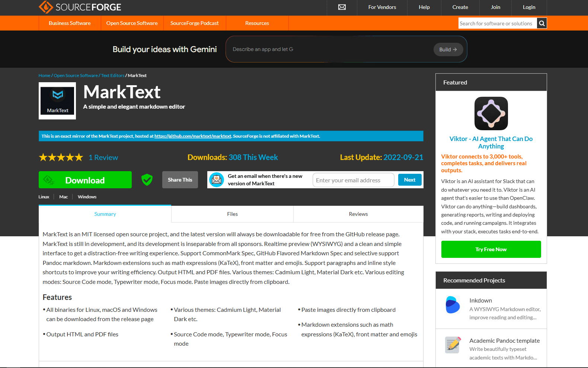The width and height of the screenshot is (588, 368).
Task: Open the mail envelope icon in header
Action: click(342, 7)
